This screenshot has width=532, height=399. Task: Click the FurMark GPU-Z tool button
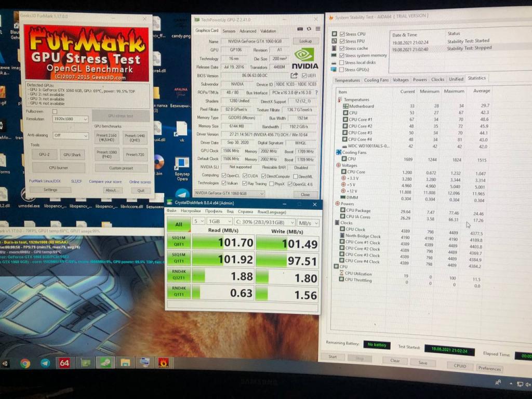44,154
